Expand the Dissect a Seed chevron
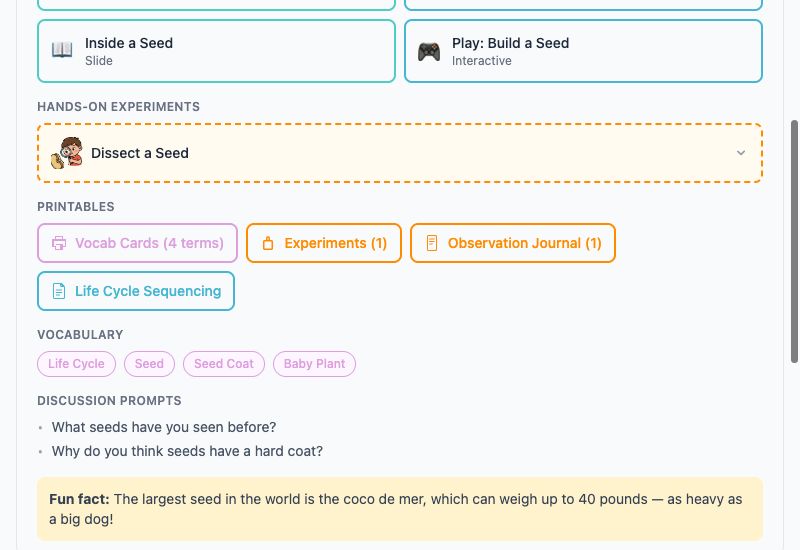Viewport: 800px width, 550px height. pyautogui.click(x=741, y=153)
